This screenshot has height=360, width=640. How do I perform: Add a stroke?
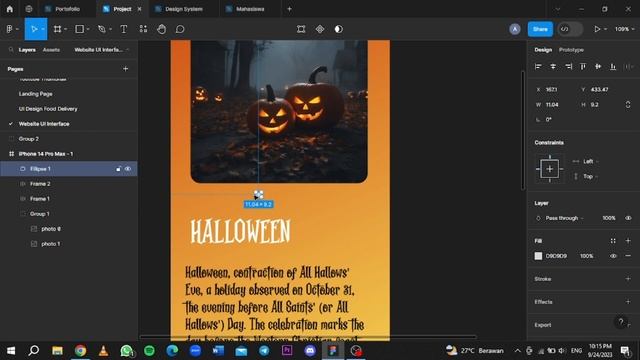pos(628,279)
